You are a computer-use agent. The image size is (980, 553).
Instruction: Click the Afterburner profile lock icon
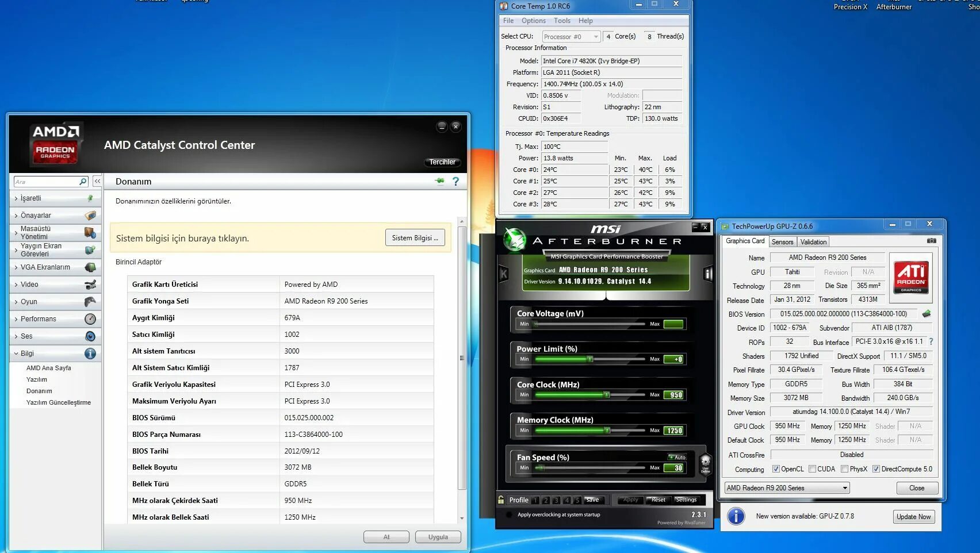[501, 500]
